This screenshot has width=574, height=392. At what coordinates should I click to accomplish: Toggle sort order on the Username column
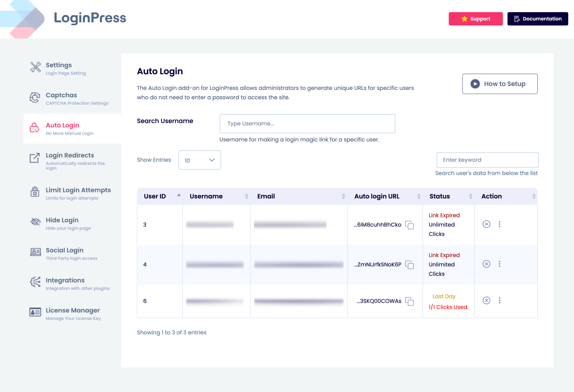click(x=246, y=196)
